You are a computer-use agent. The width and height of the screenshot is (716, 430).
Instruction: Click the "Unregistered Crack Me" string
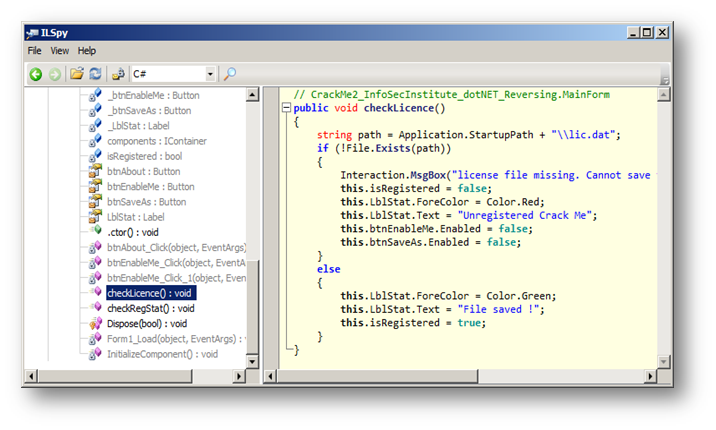tap(527, 215)
